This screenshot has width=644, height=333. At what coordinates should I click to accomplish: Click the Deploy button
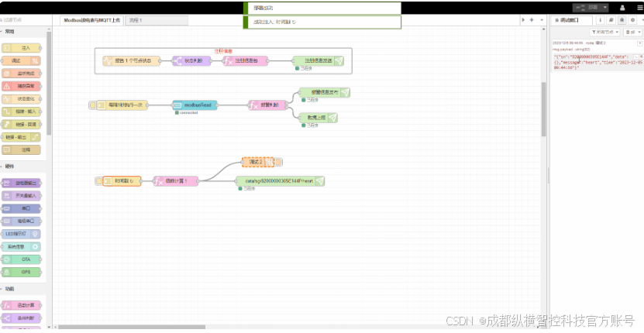[587, 8]
